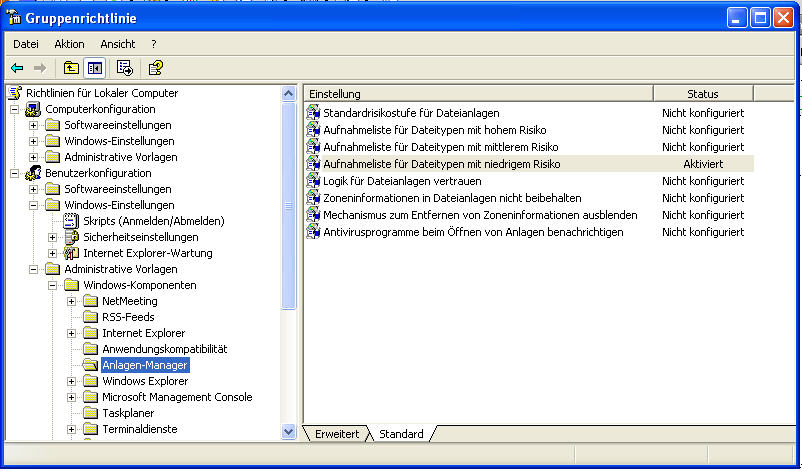Expand the Sicherheitseinstellungen node
The height and width of the screenshot is (471, 802).
coord(52,237)
